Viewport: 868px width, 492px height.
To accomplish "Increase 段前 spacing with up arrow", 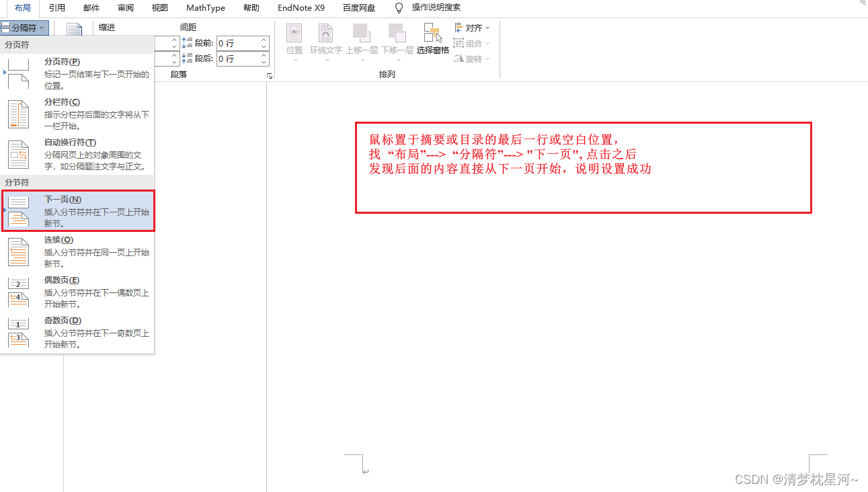I will click(264, 40).
